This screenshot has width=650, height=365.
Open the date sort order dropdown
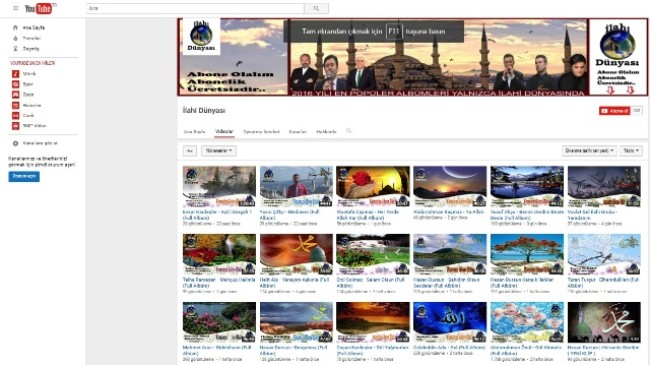coord(589,151)
